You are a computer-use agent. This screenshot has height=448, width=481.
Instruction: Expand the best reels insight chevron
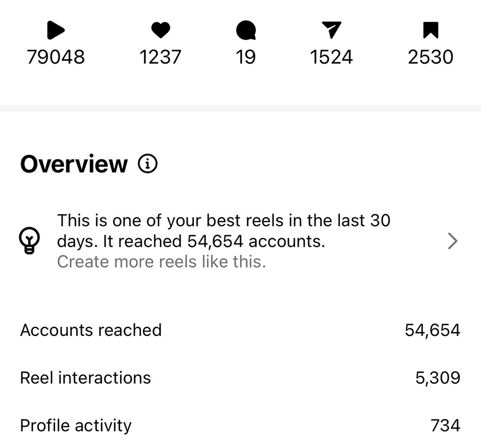(452, 241)
